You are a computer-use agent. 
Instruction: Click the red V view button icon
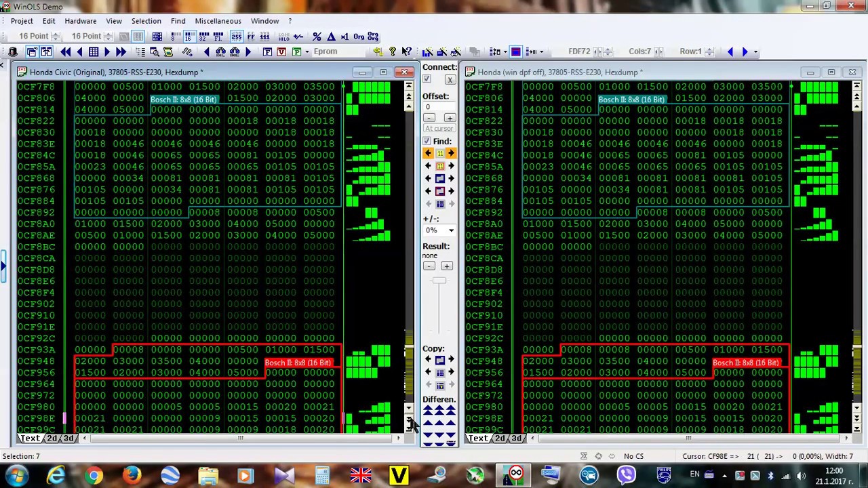click(281, 52)
